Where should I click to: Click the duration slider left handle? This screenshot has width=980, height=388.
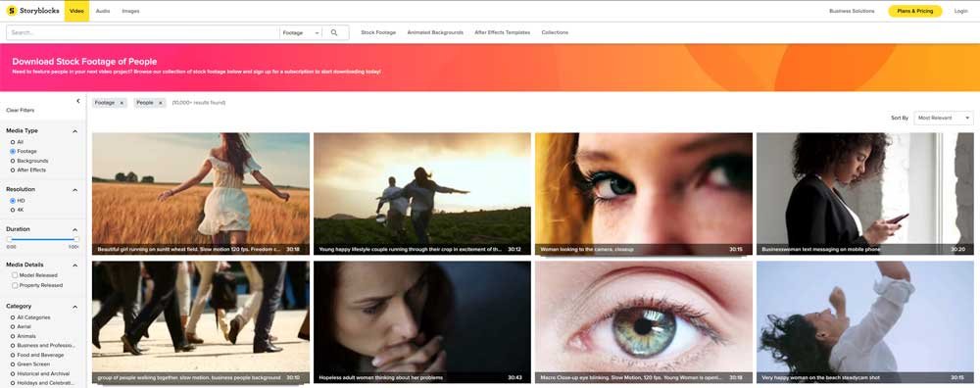(x=9, y=239)
